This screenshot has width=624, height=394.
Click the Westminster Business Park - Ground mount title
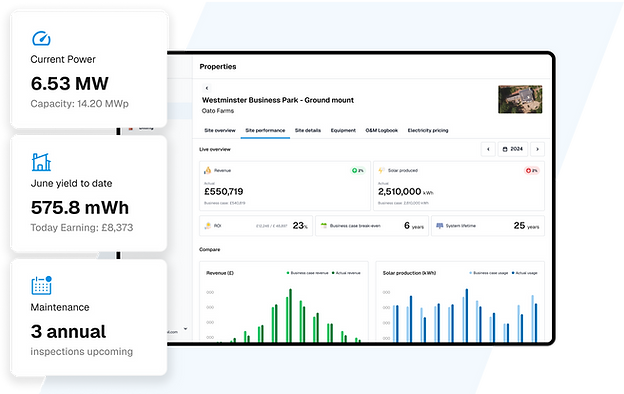point(278,100)
